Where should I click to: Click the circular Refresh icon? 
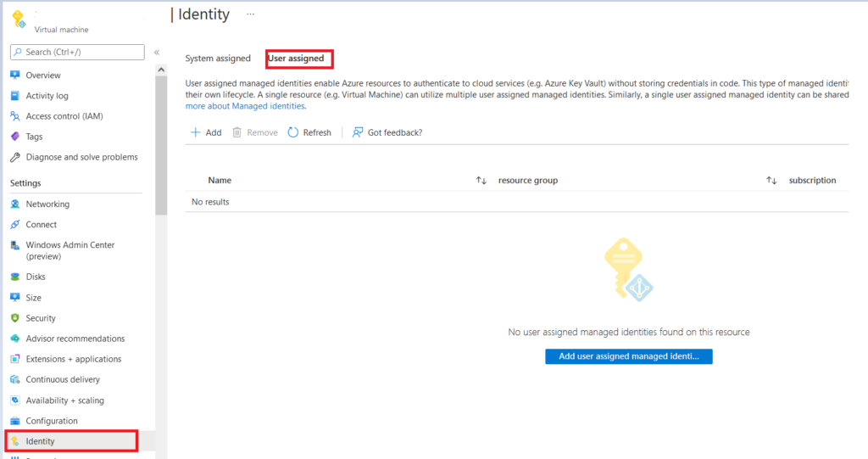pyautogui.click(x=292, y=132)
